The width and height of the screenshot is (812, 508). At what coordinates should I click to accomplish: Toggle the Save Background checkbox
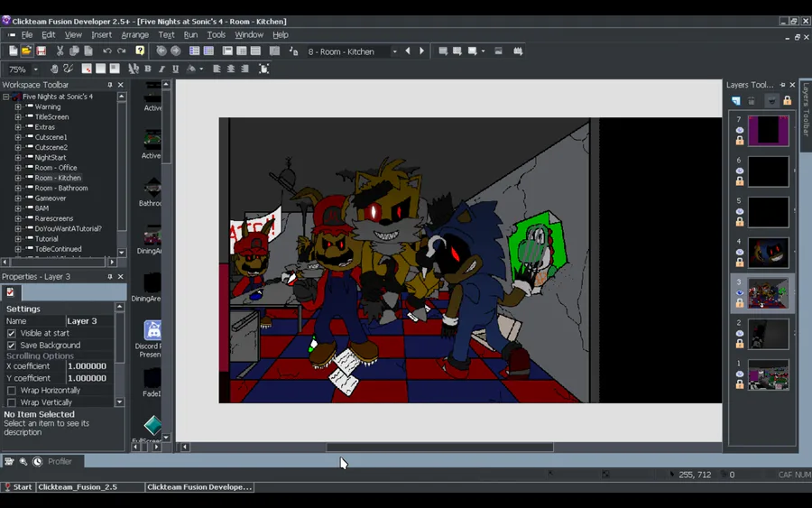pos(12,346)
